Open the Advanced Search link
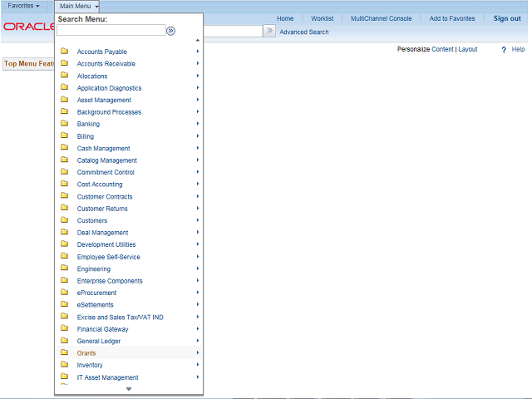The height and width of the screenshot is (399, 532). click(304, 32)
